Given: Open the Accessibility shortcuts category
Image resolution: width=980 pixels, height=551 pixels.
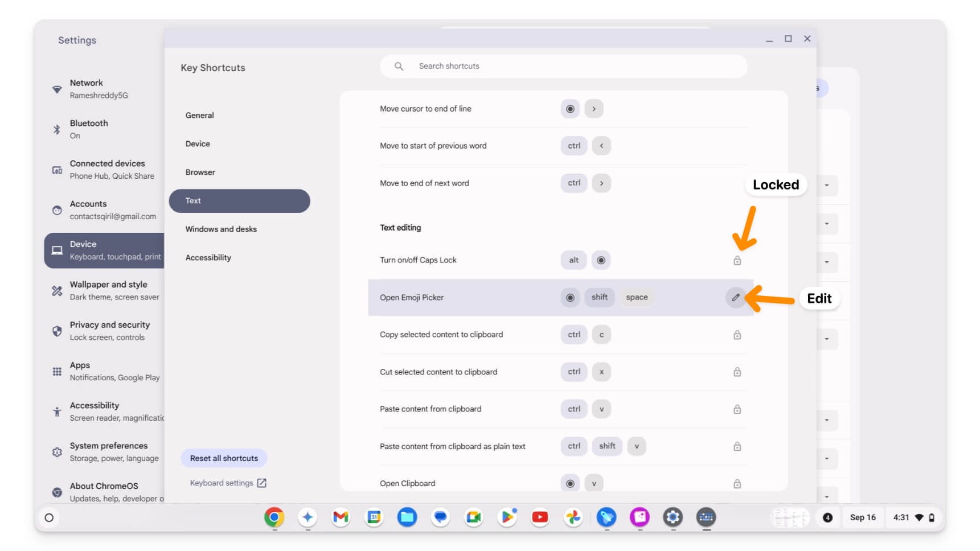Looking at the screenshot, I should click(x=208, y=257).
